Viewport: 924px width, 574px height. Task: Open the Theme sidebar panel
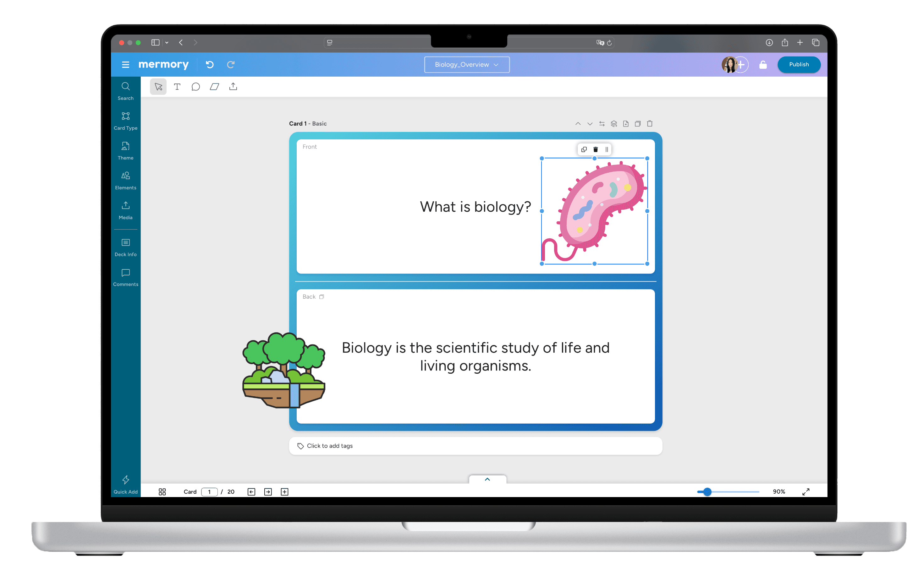click(125, 150)
